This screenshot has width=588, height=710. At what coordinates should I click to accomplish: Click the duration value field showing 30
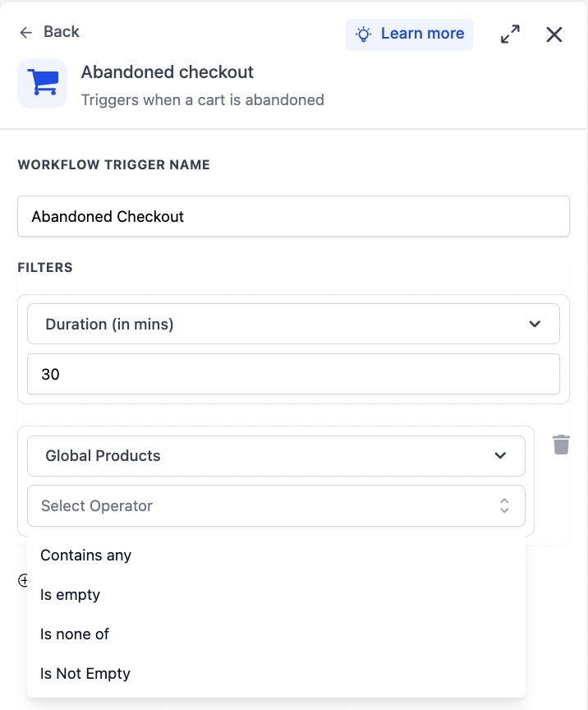pyautogui.click(x=293, y=374)
